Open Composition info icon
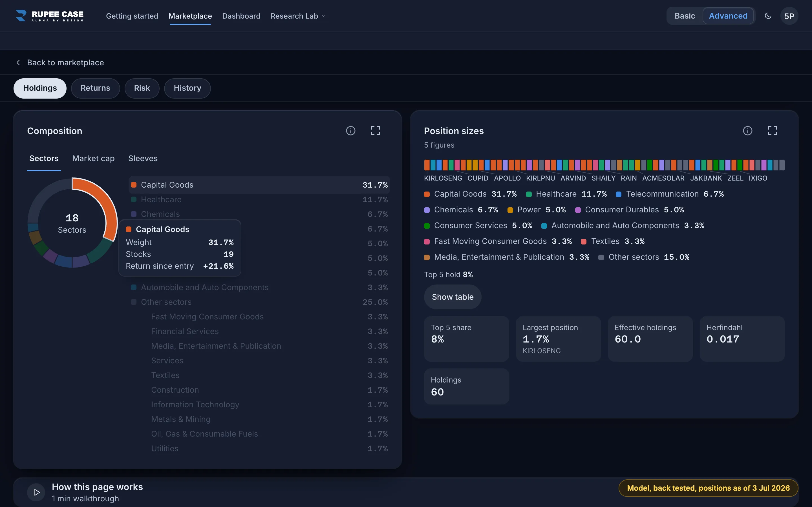Image resolution: width=812 pixels, height=507 pixels. click(x=351, y=131)
